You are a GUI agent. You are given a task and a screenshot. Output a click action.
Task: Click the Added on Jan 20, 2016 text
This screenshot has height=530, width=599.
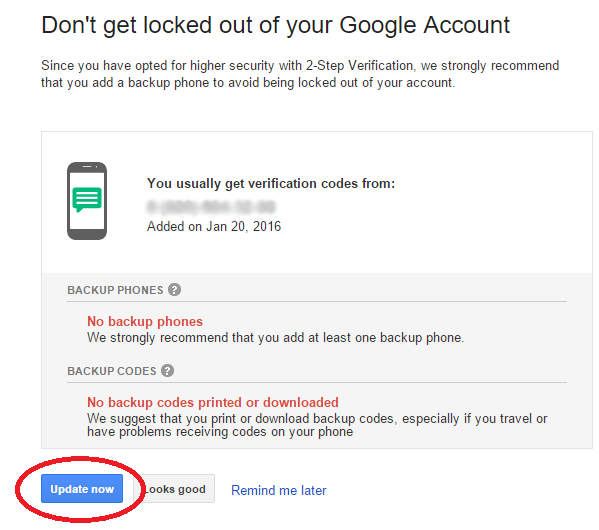pos(214,226)
